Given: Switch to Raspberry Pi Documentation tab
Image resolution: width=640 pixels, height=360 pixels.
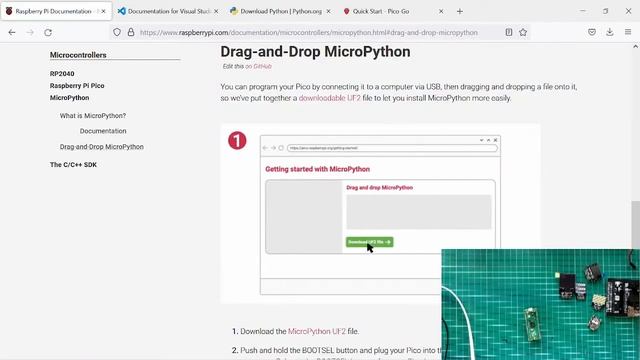Looking at the screenshot, I should click(x=56, y=11).
